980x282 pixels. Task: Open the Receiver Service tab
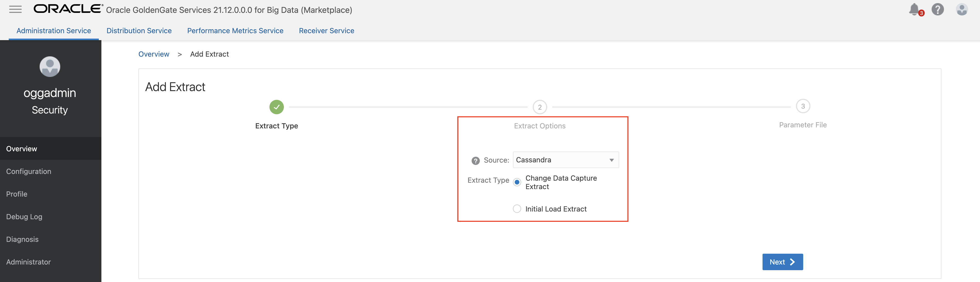click(x=326, y=31)
